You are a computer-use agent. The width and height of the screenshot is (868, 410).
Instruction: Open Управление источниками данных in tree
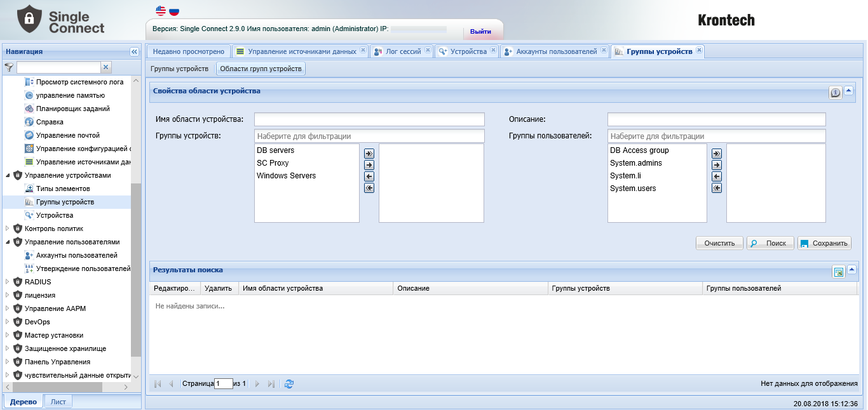pos(83,162)
